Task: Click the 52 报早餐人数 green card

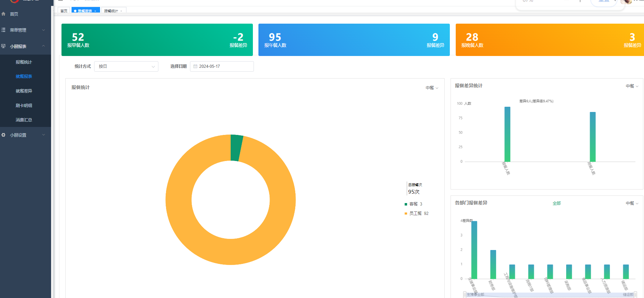Action: tap(157, 40)
